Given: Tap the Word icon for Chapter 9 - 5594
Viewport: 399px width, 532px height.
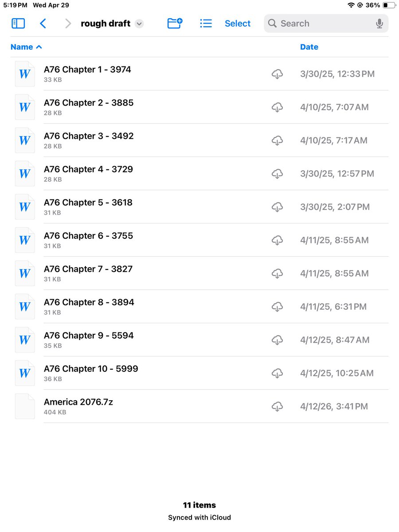Looking at the screenshot, I should click(24, 340).
